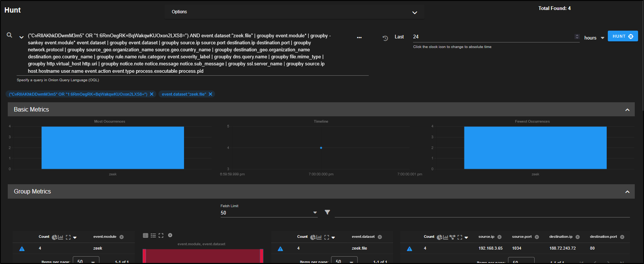This screenshot has height=264, width=644.
Task: Open the hours time unit dropdown
Action: (x=594, y=38)
